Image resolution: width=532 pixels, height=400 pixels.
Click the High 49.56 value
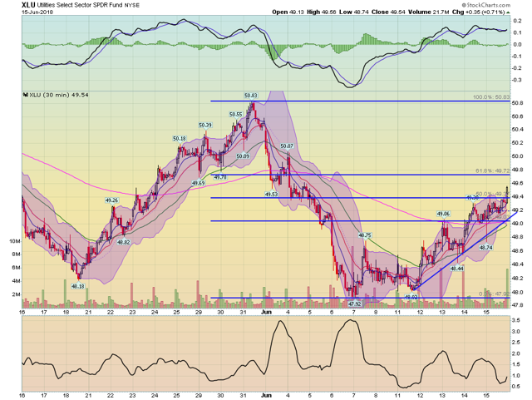322,12
